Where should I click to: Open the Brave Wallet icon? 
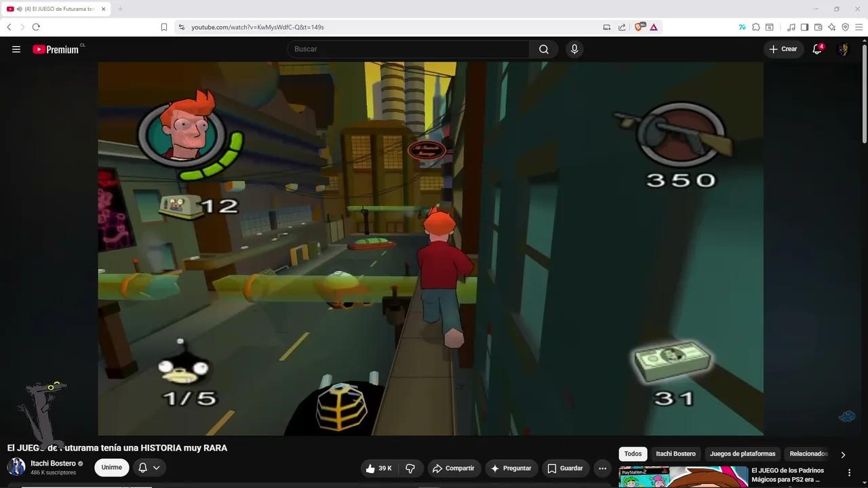tap(818, 27)
